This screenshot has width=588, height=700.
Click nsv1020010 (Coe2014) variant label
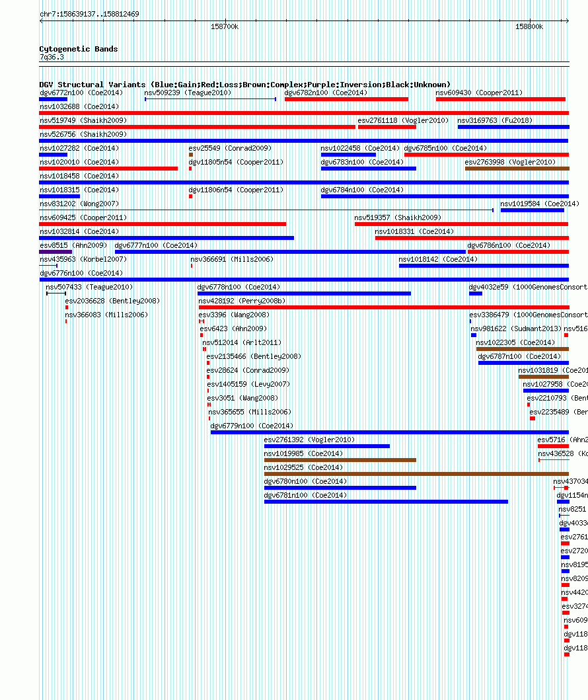pos(79,162)
